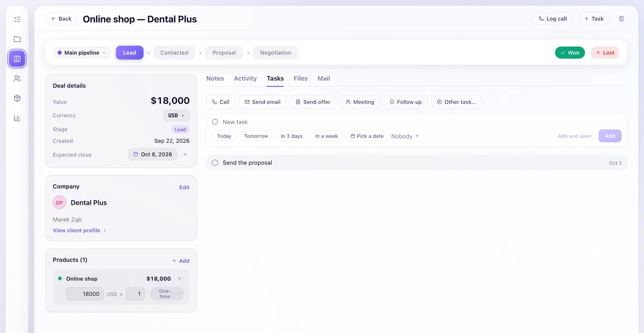Go back to previous page
Screen dimensions: 644x333
61,19
